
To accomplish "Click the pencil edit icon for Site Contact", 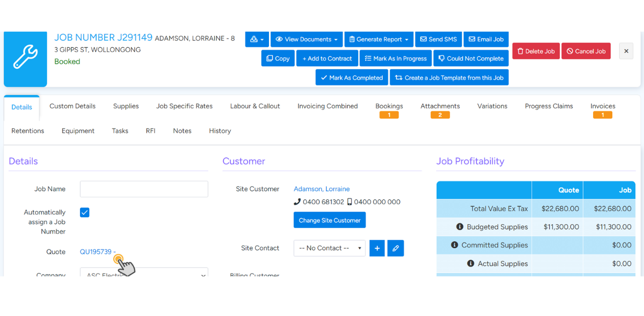I will (x=395, y=248).
